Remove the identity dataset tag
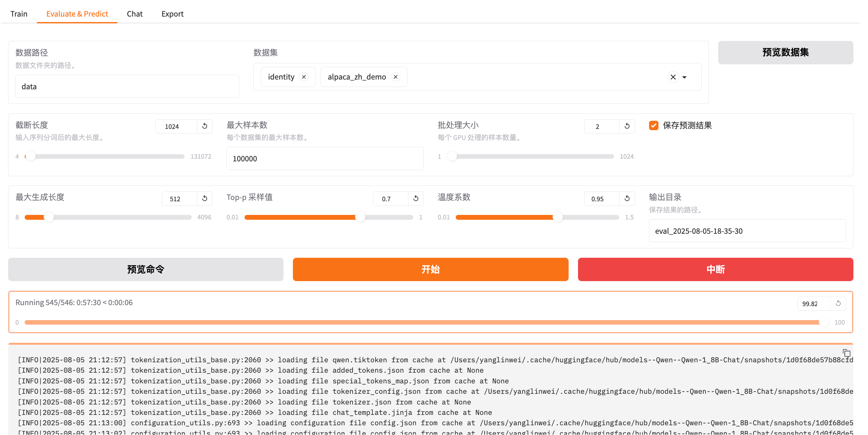Viewport: 868px width, 435px height. [304, 77]
